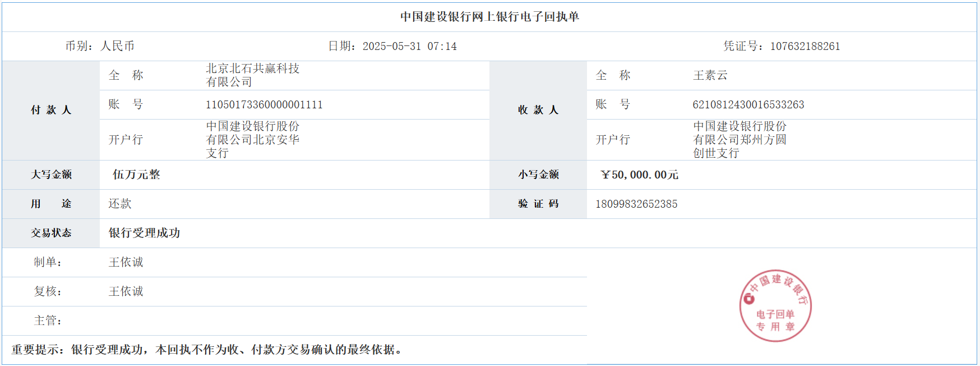Click the numeric amount ¥50,000.00元

click(639, 175)
